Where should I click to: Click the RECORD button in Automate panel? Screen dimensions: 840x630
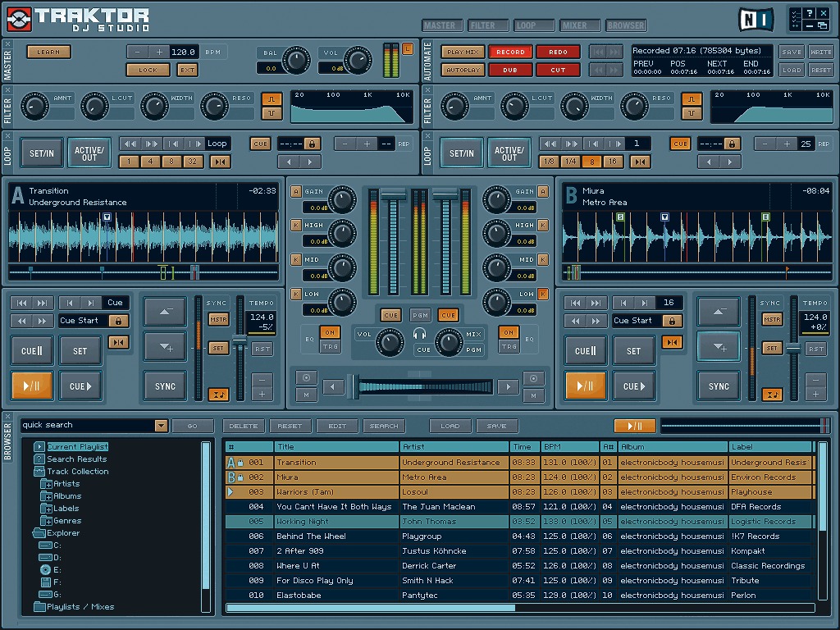(x=509, y=52)
